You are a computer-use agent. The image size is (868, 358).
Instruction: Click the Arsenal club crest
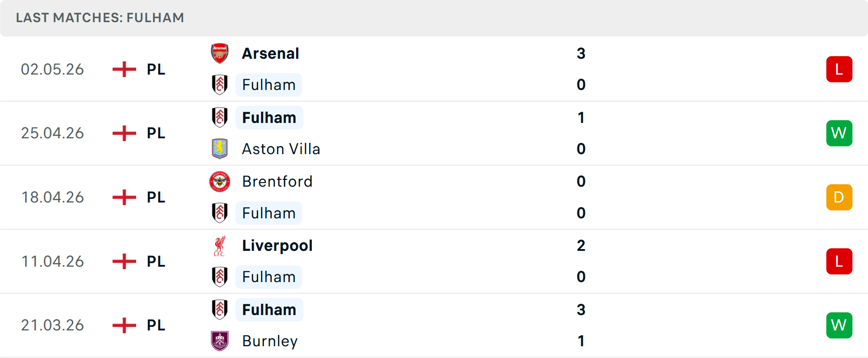220,53
